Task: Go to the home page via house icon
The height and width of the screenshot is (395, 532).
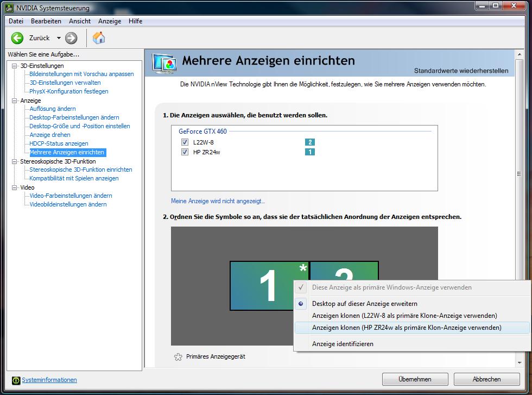Action: pyautogui.click(x=99, y=37)
